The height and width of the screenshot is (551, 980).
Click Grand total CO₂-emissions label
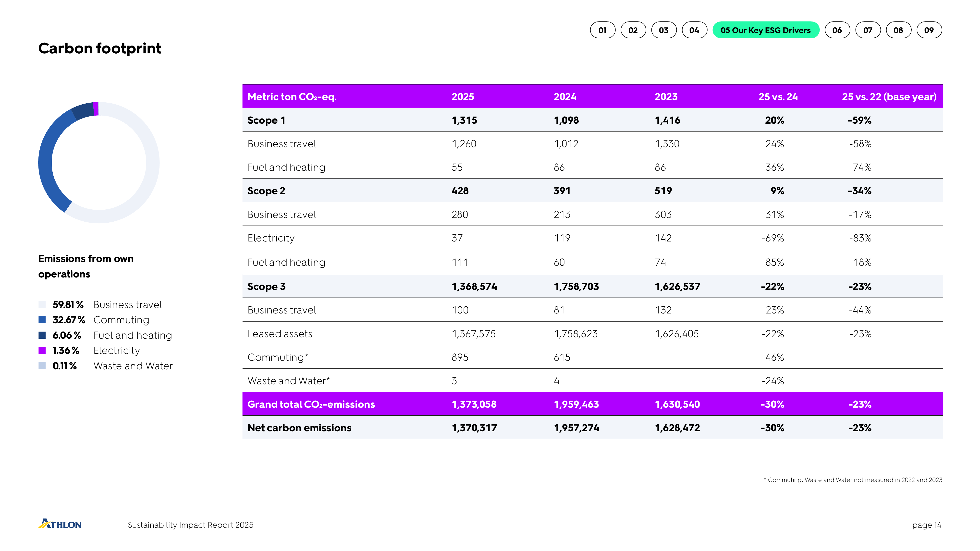[x=311, y=404]
